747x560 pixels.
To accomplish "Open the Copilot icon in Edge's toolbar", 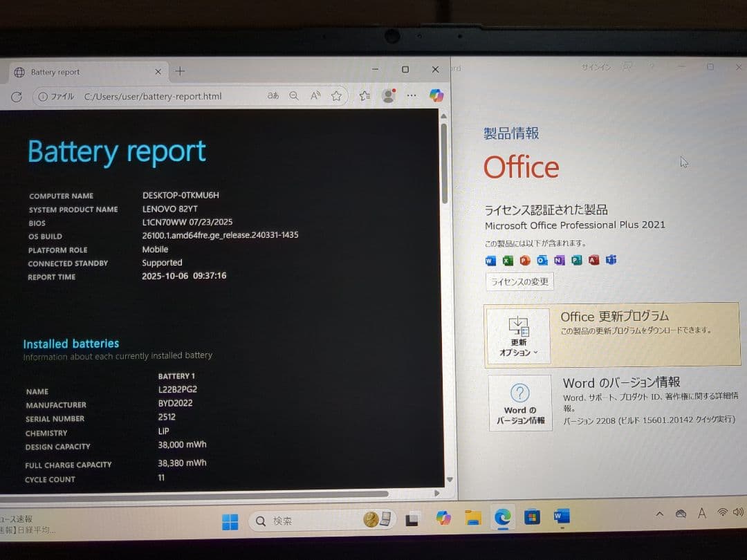I will pos(436,96).
